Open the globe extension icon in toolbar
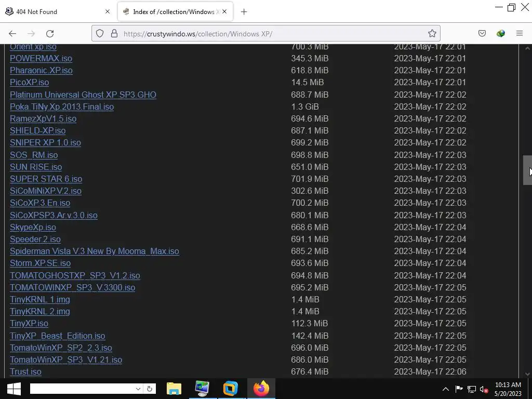This screenshot has height=399, width=532. pyautogui.click(x=500, y=33)
